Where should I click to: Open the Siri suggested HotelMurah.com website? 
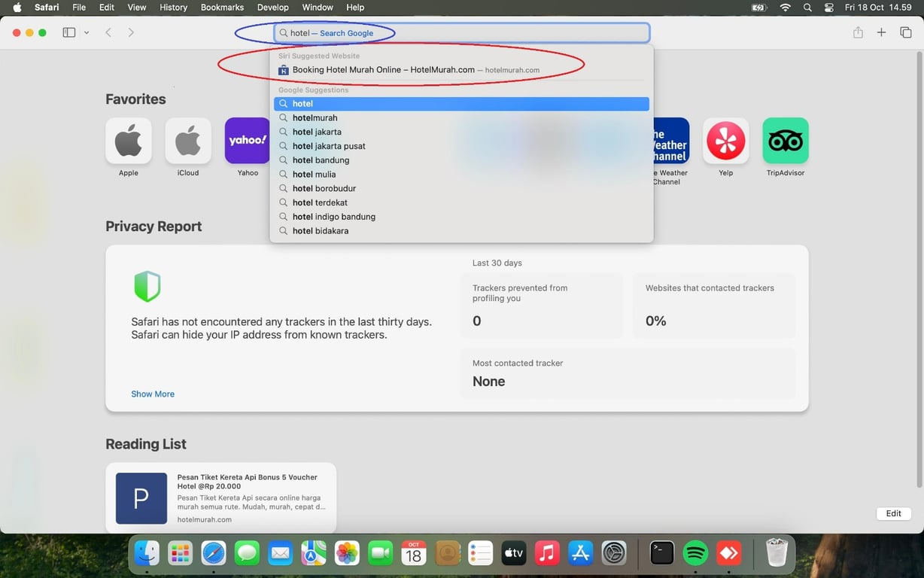click(461, 70)
